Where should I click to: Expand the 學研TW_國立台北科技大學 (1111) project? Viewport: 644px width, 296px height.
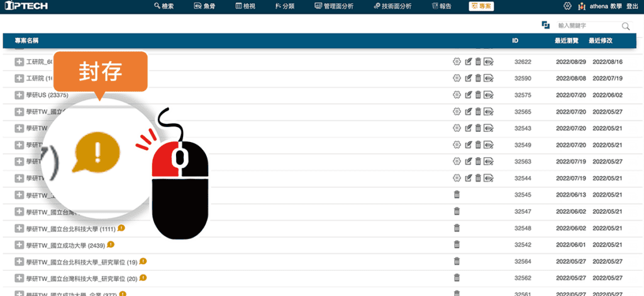click(x=19, y=227)
